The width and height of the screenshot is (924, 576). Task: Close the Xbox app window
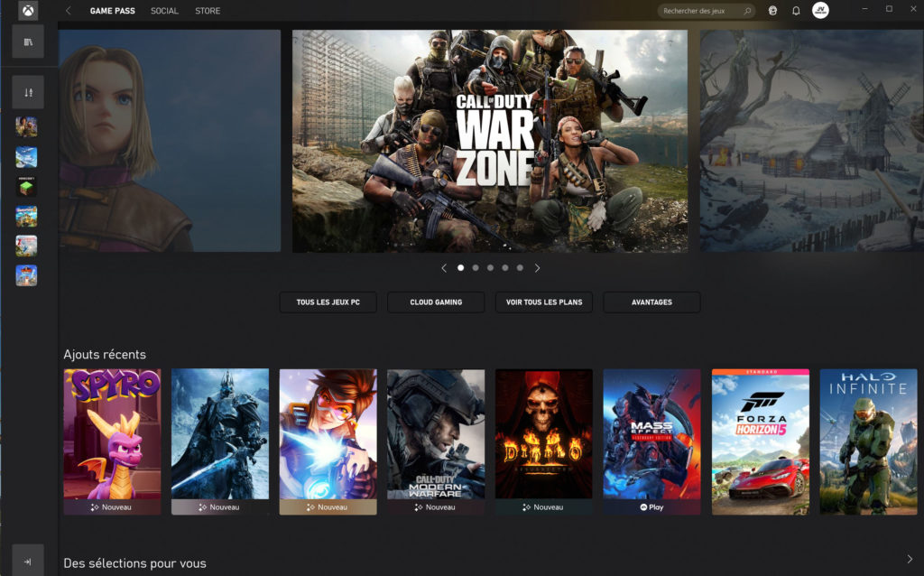tap(913, 9)
